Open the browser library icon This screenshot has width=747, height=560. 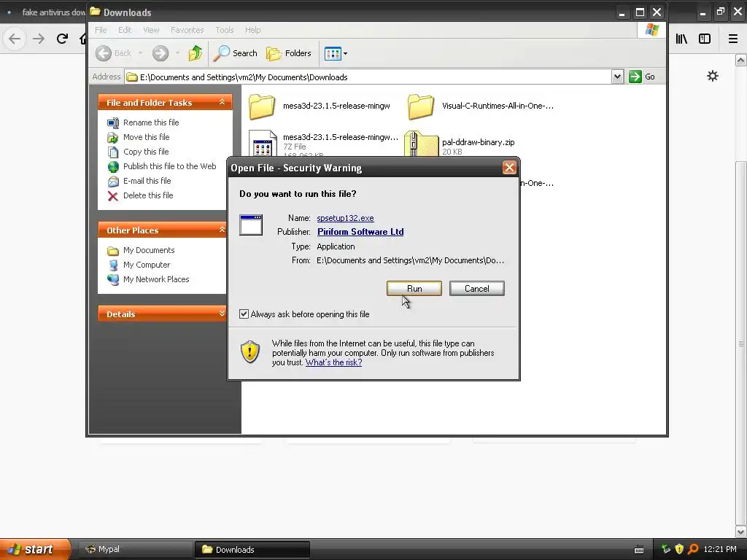(x=681, y=39)
